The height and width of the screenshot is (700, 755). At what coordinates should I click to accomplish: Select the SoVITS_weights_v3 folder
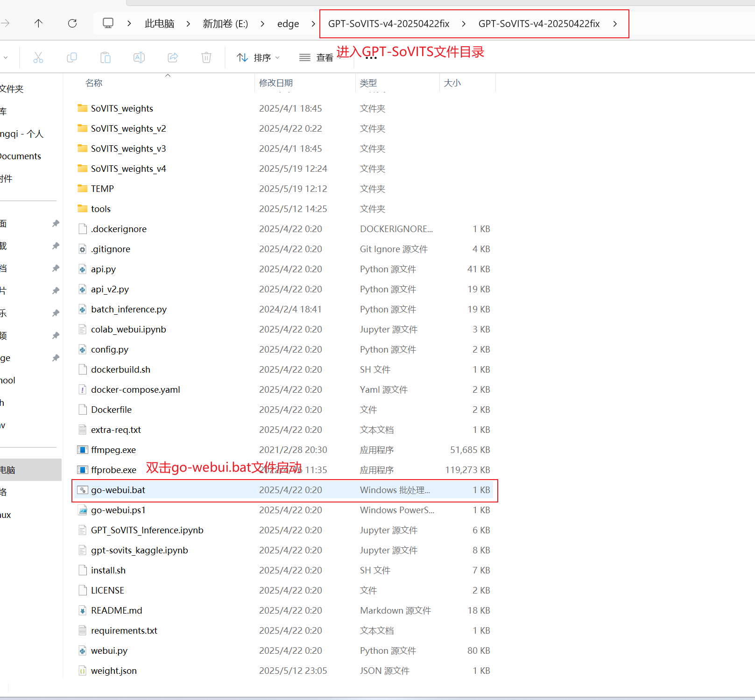click(128, 148)
